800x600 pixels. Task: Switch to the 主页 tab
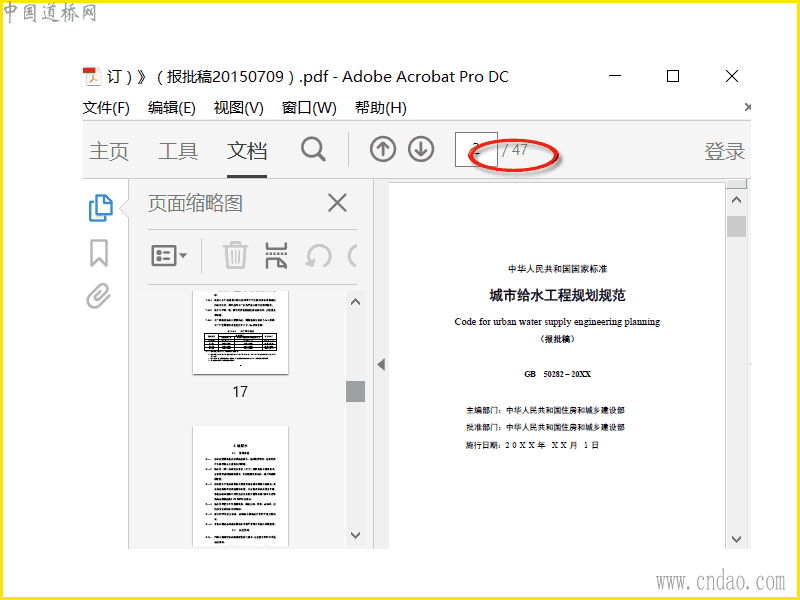(x=109, y=151)
